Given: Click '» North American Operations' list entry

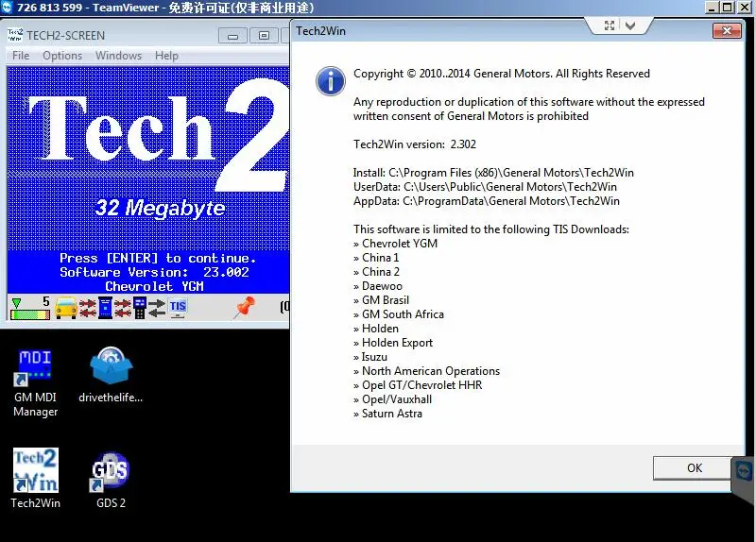Looking at the screenshot, I should [x=427, y=371].
